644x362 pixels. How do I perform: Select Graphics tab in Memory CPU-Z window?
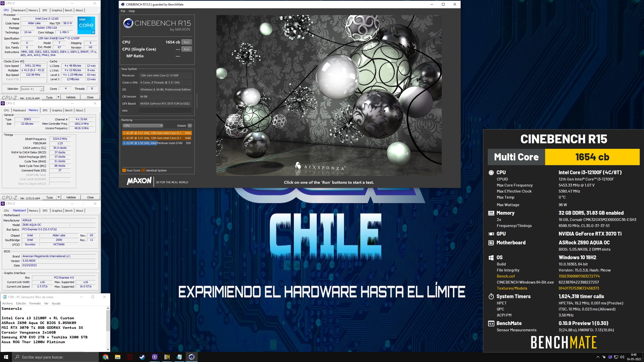[x=57, y=110]
